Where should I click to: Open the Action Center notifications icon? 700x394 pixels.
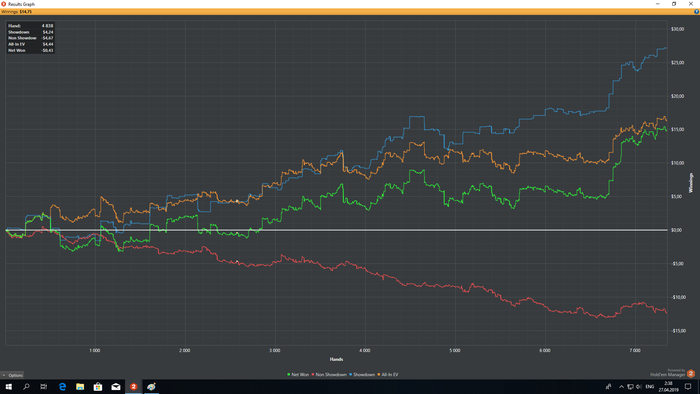coord(688,387)
